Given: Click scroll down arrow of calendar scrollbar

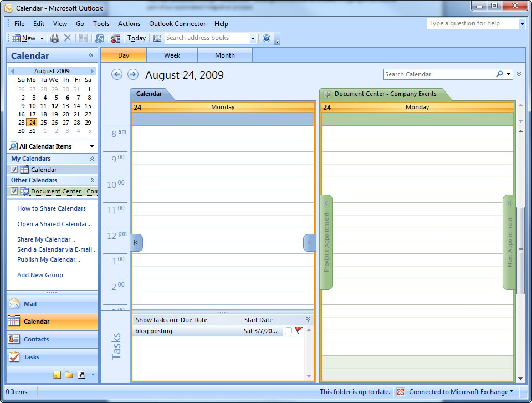Looking at the screenshot, I should [x=520, y=378].
